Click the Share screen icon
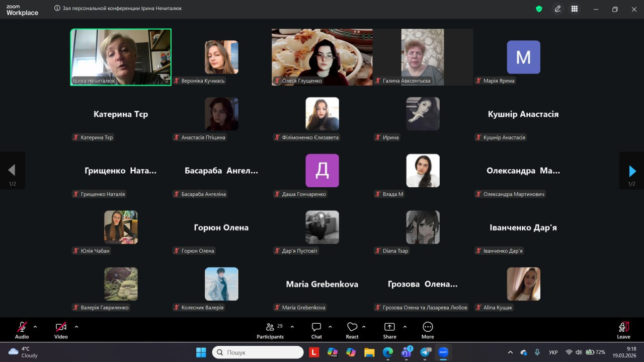Image resolution: width=644 pixels, height=362 pixels. pyautogui.click(x=389, y=330)
